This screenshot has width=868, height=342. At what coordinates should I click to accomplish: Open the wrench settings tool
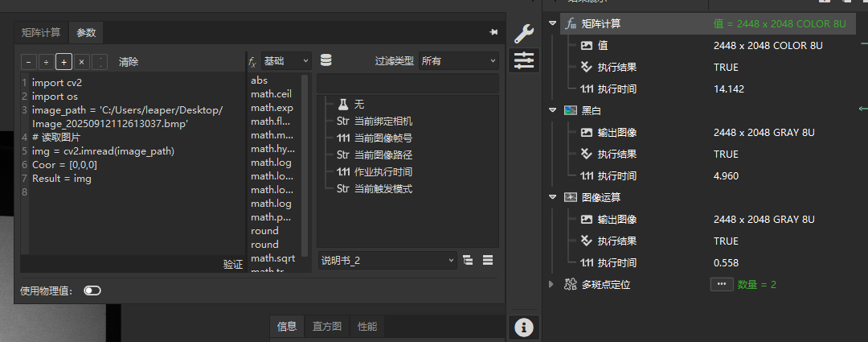coord(524,33)
